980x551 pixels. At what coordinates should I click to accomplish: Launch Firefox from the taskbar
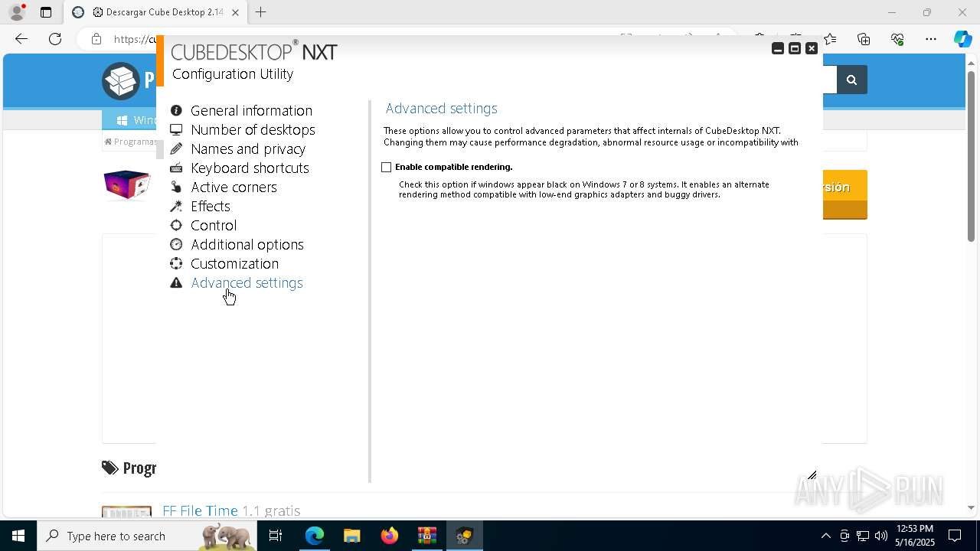point(389,536)
